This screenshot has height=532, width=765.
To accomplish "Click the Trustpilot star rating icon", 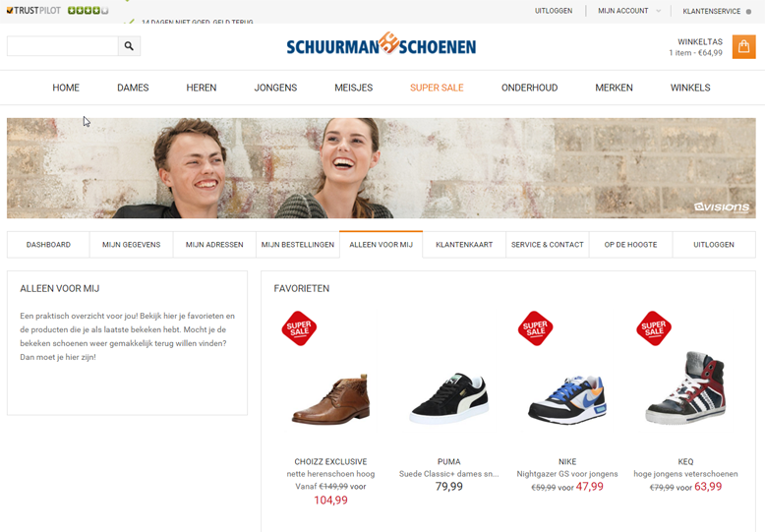I will click(x=88, y=10).
